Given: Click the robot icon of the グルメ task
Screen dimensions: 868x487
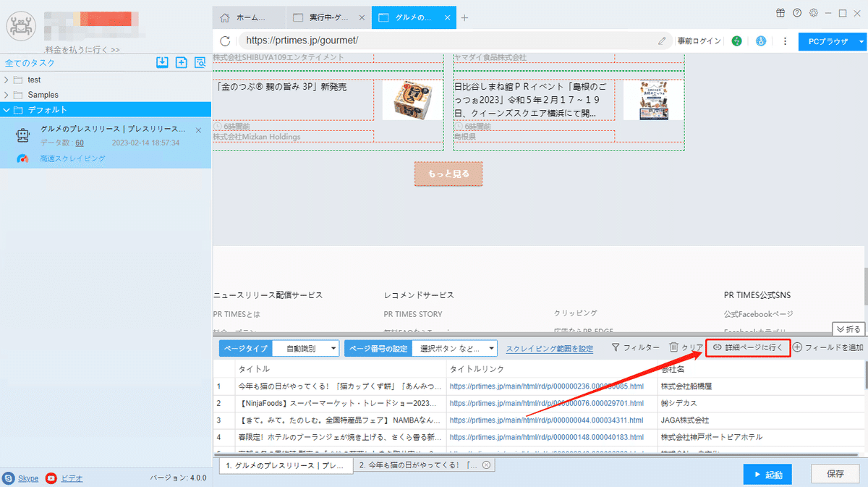Looking at the screenshot, I should (x=23, y=135).
